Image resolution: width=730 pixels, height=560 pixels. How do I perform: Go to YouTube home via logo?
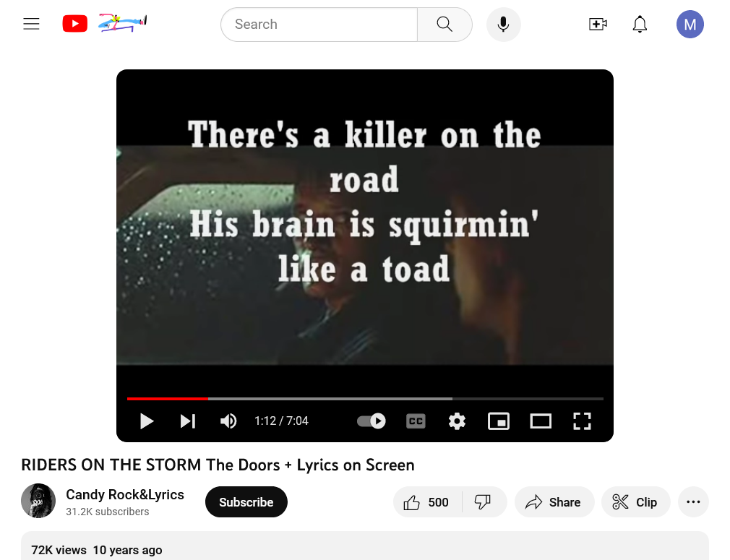(75, 24)
